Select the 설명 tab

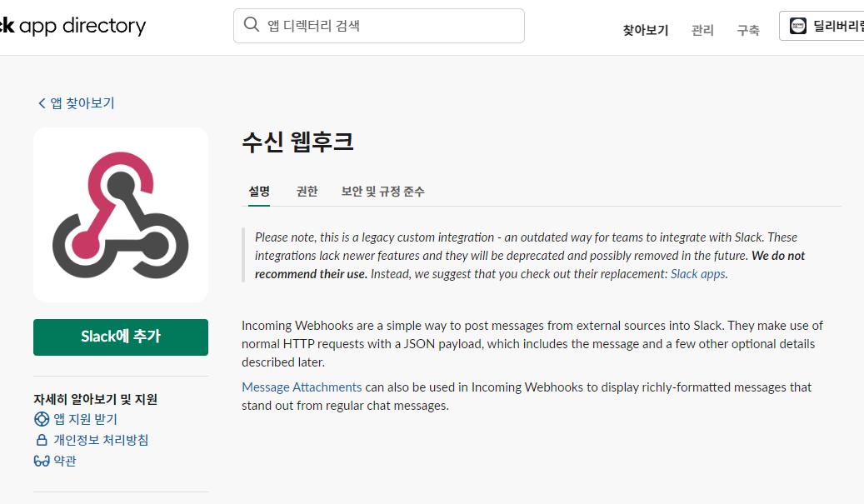[x=259, y=192]
